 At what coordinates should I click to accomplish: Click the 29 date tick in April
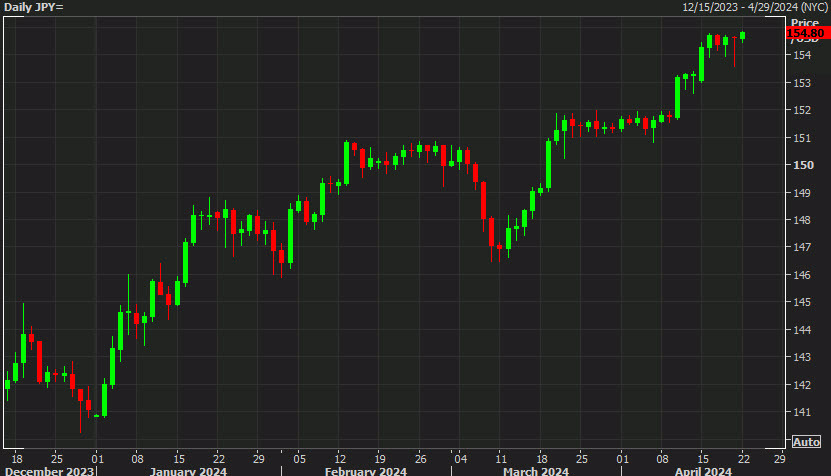(x=780, y=459)
